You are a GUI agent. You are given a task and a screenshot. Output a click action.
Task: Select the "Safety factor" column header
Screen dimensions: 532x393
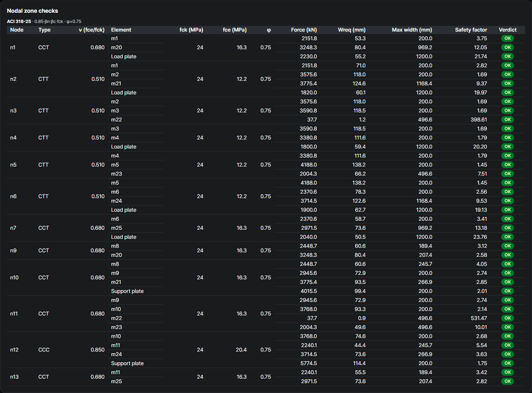tap(471, 30)
